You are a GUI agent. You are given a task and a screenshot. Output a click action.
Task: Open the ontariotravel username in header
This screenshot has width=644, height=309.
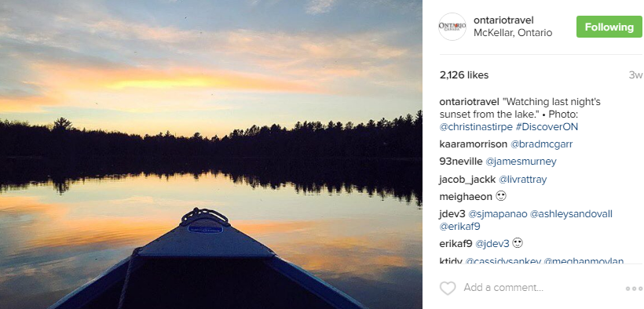pyautogui.click(x=503, y=20)
